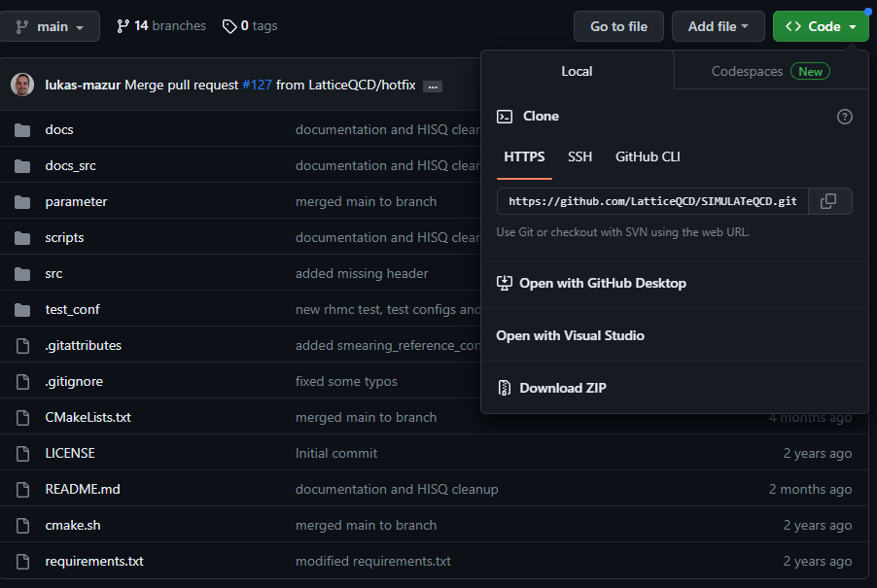Click the docs_src folder icon

coord(22,166)
